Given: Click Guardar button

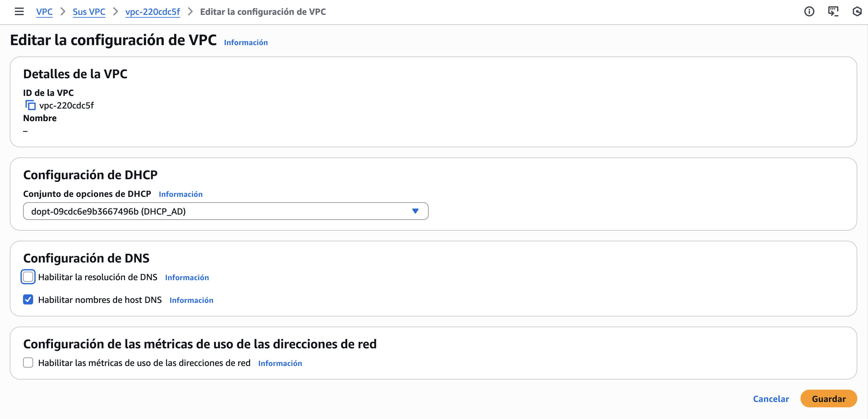Looking at the screenshot, I should [828, 398].
